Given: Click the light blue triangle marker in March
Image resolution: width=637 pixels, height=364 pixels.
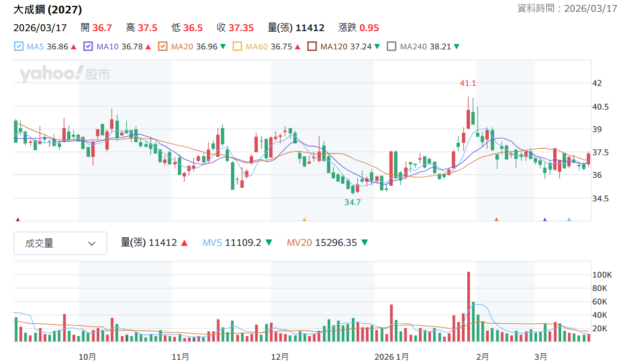Looking at the screenshot, I should (569, 220).
